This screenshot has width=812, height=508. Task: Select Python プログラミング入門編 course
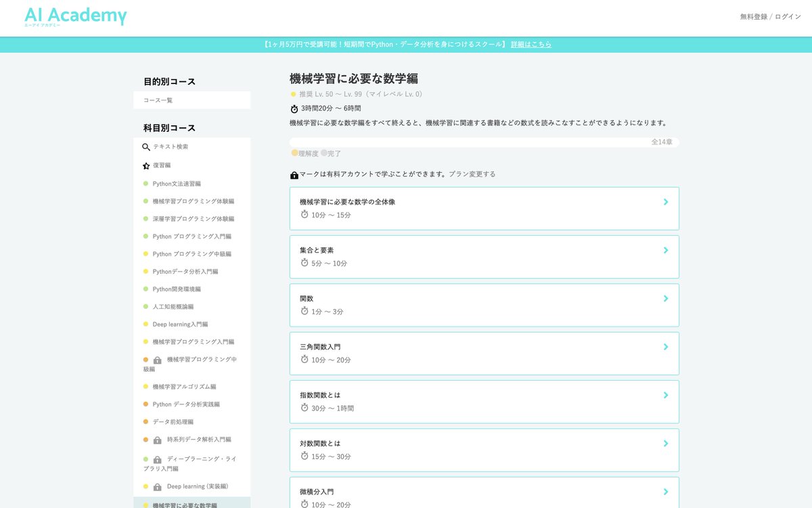tap(191, 236)
